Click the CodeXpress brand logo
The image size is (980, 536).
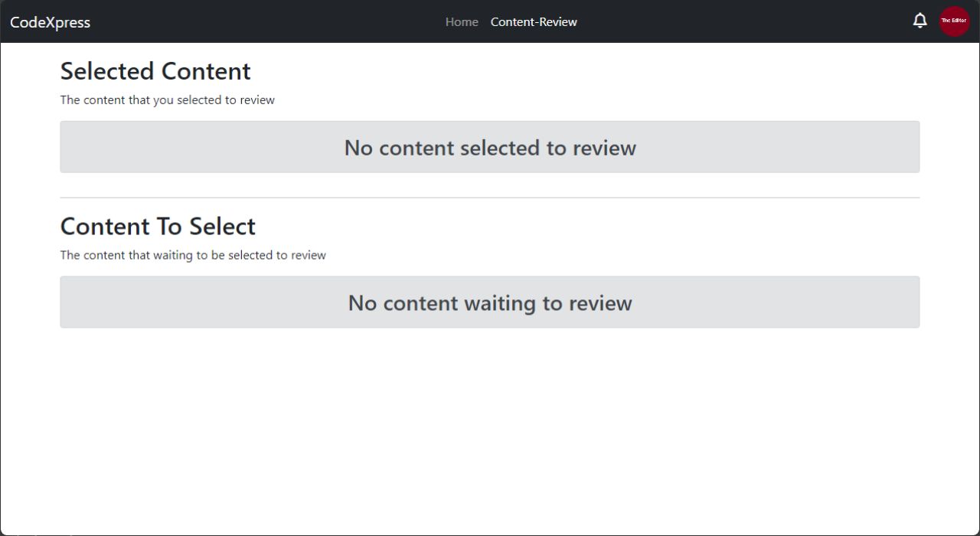tap(50, 22)
